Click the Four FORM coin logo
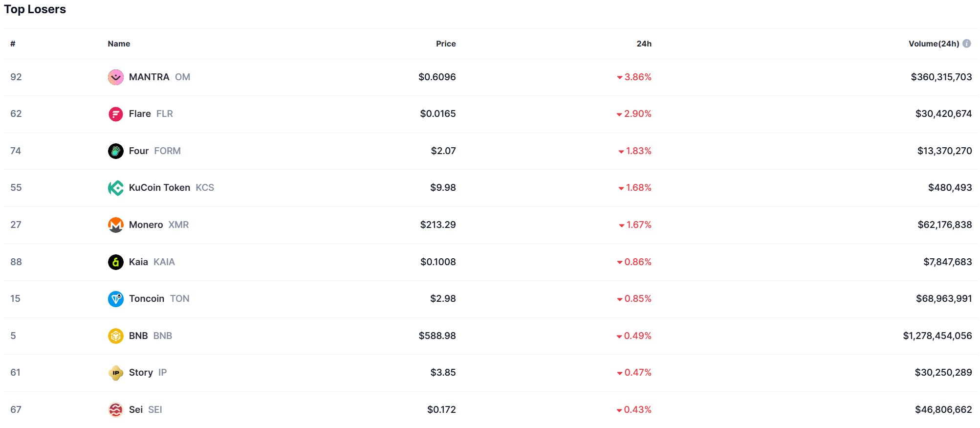 point(115,151)
